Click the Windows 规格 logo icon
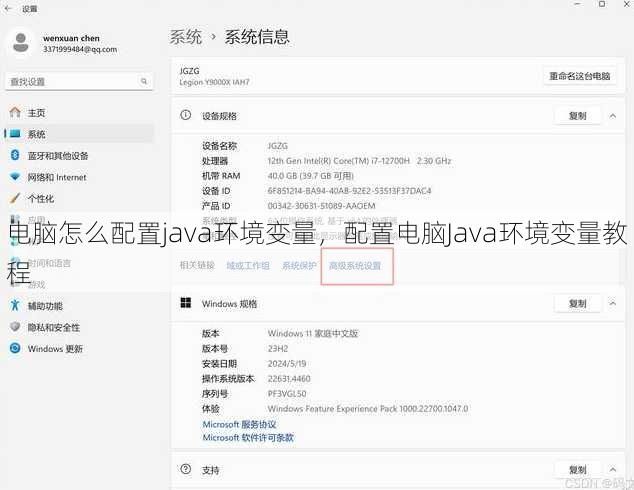The width and height of the screenshot is (634, 490). 186,303
